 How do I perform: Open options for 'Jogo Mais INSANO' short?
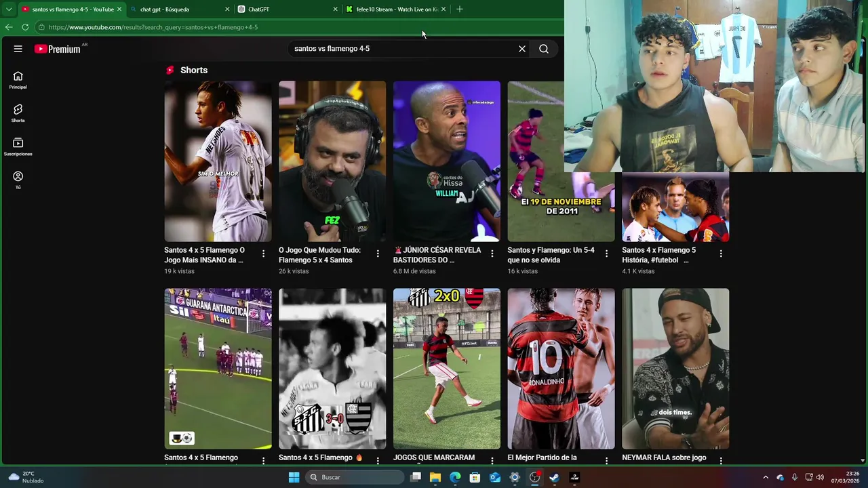tap(263, 253)
